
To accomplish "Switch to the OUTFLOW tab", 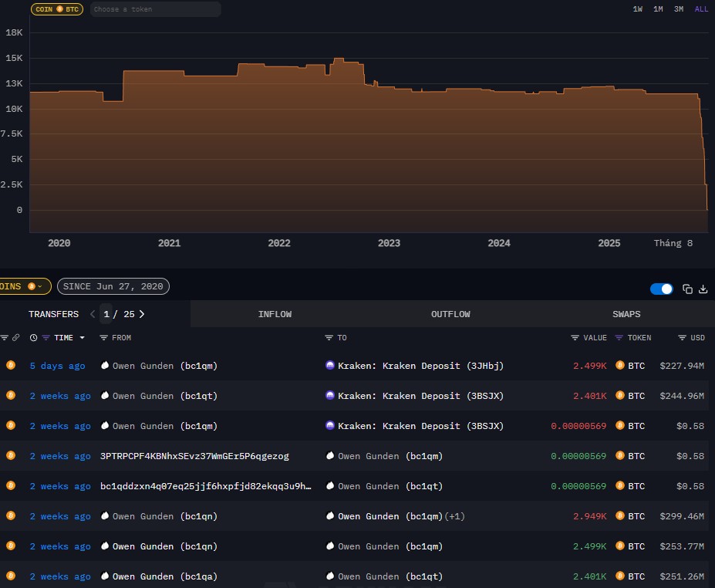I will [450, 314].
